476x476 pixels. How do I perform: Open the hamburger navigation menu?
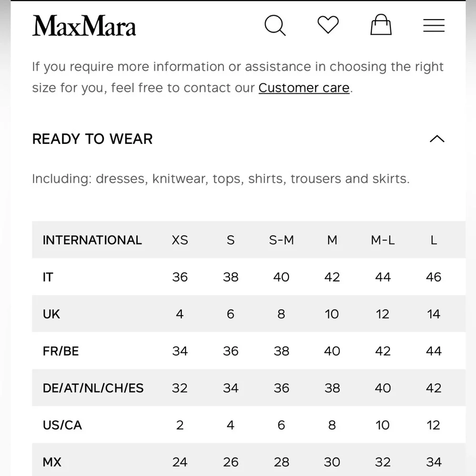[x=433, y=26]
